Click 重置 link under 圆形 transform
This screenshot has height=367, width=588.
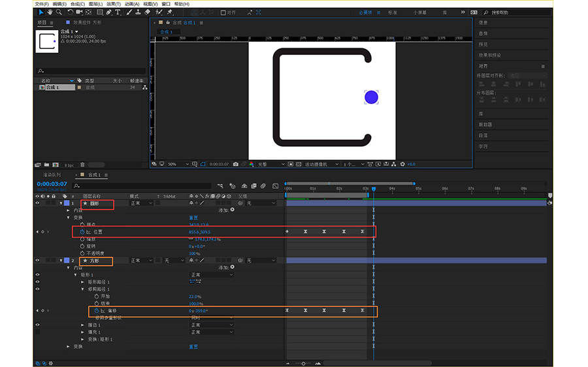193,217
